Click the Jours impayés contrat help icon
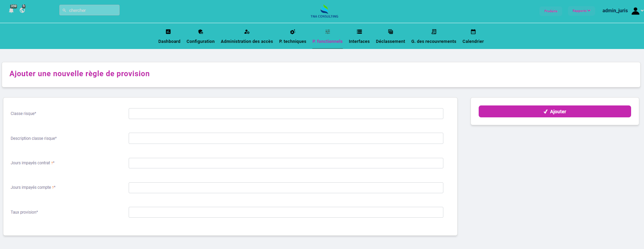644x249 pixels. coord(52,163)
